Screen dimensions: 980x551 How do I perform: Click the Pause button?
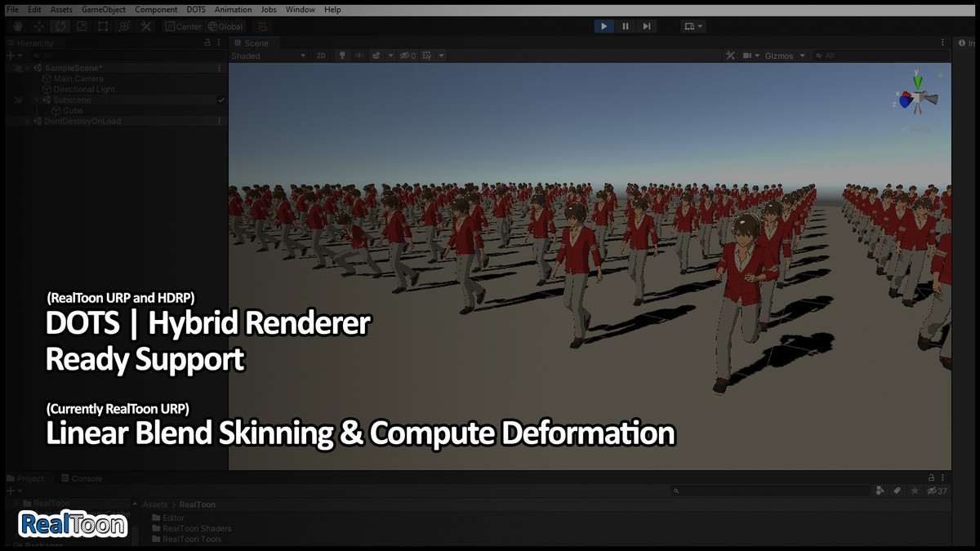626,26
